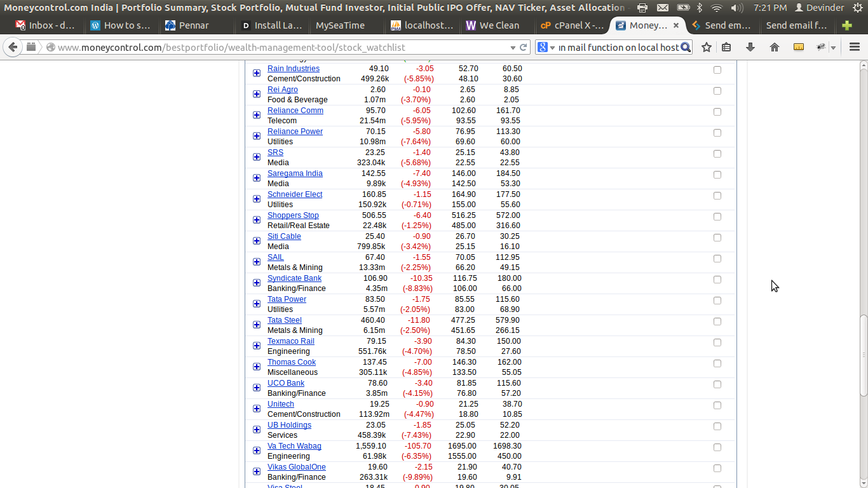The width and height of the screenshot is (868, 488).
Task: Open the Syndicate Bank stock link
Action: click(294, 278)
